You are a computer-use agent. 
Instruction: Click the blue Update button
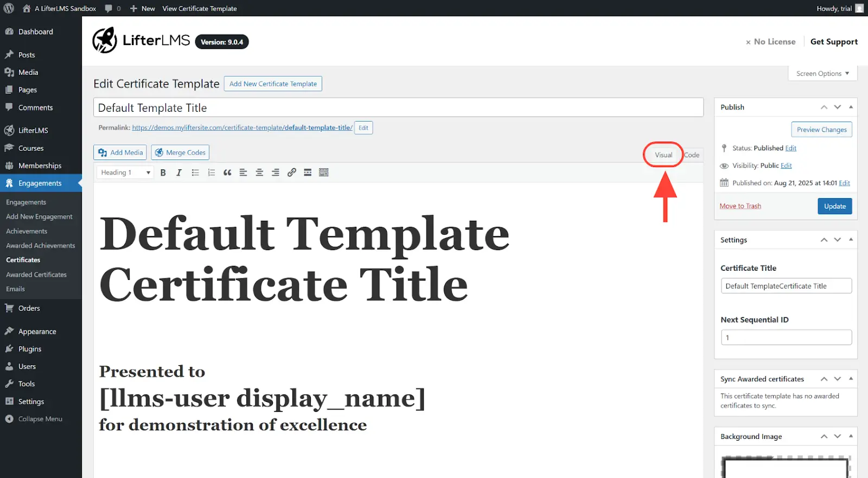834,206
